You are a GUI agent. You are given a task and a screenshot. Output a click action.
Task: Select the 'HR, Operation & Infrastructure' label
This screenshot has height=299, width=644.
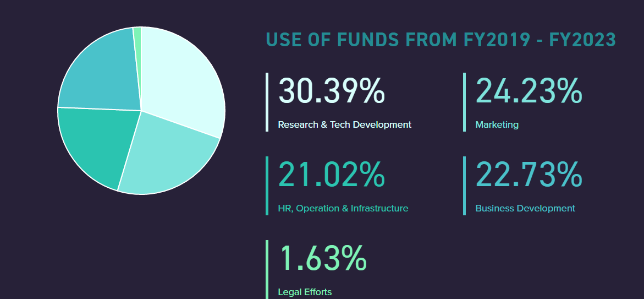tap(343, 208)
